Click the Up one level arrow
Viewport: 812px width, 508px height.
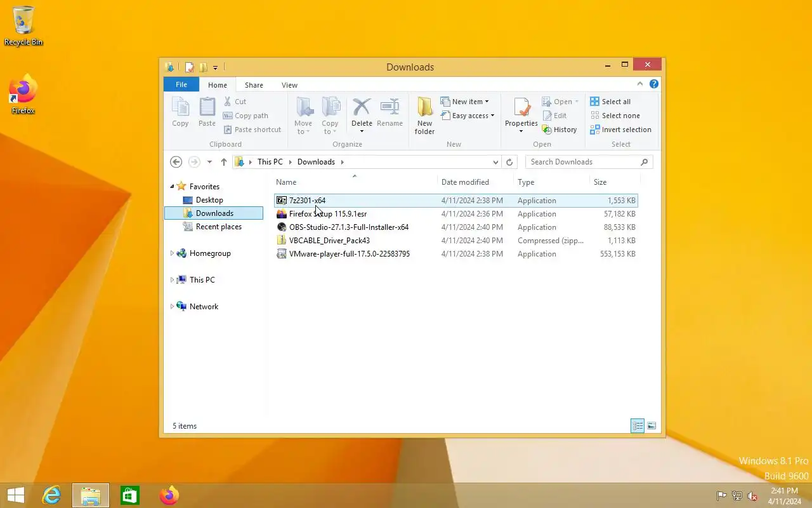pyautogui.click(x=224, y=162)
